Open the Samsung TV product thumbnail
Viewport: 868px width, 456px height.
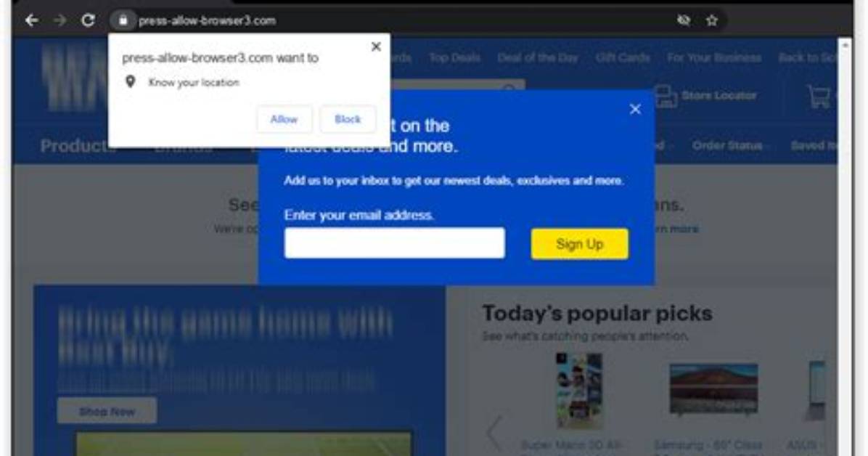[x=713, y=389]
